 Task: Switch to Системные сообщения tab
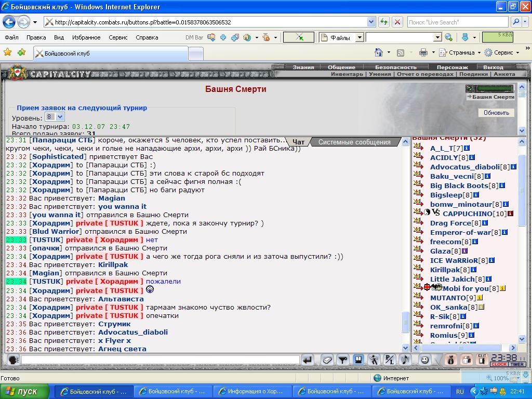coord(354,142)
